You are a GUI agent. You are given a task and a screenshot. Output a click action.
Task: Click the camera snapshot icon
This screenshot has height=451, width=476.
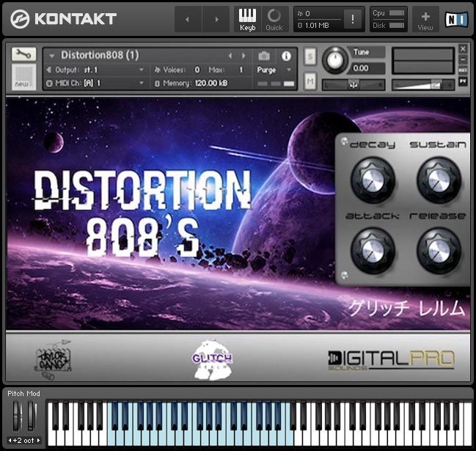tap(264, 56)
